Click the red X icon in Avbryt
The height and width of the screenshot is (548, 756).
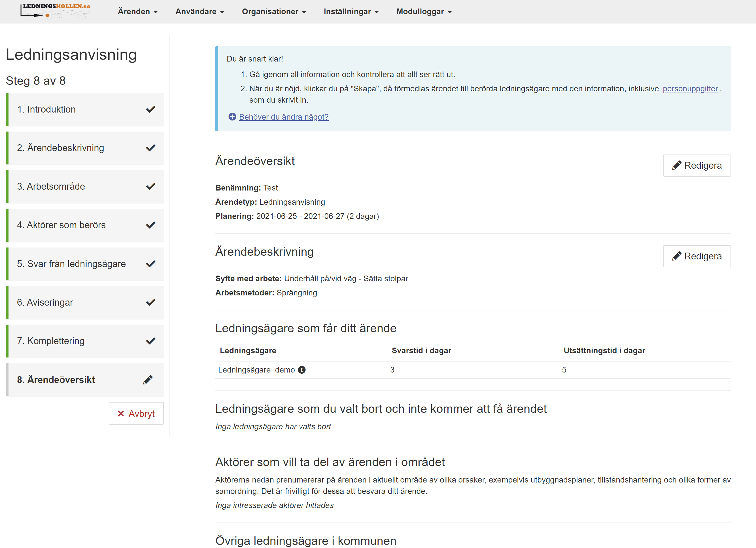pyautogui.click(x=121, y=414)
